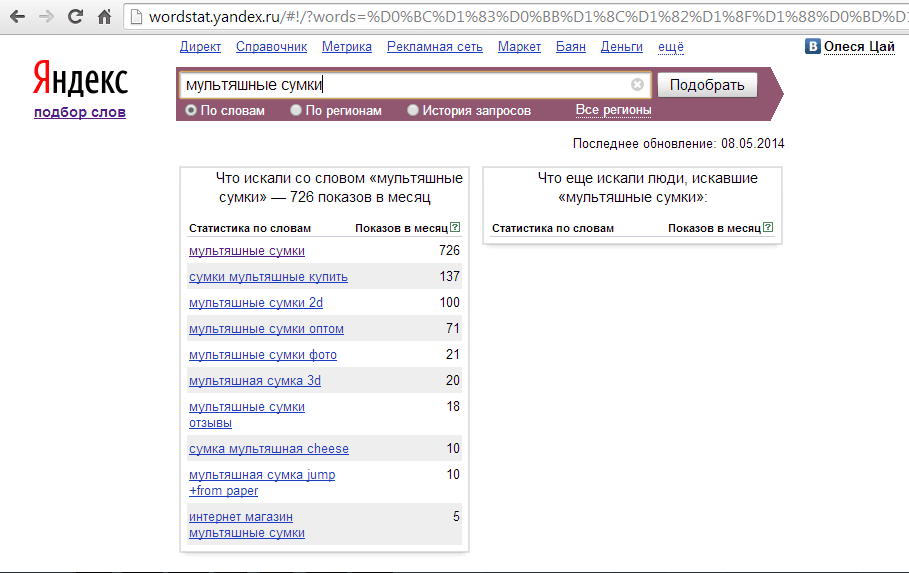Open сумка мультяшная cheese query
Screen dimensions: 909x573
269,449
